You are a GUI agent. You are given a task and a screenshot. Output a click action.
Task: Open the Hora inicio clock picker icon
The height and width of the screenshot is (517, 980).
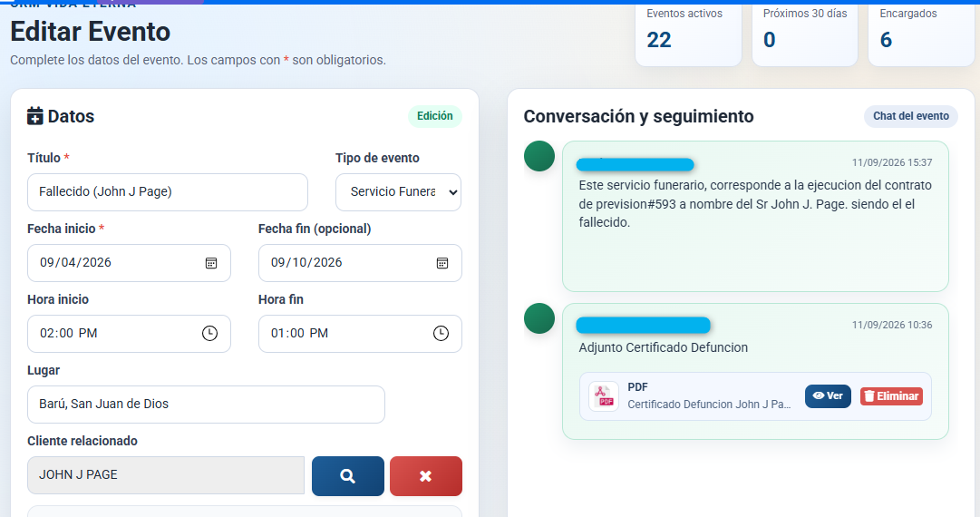click(209, 333)
